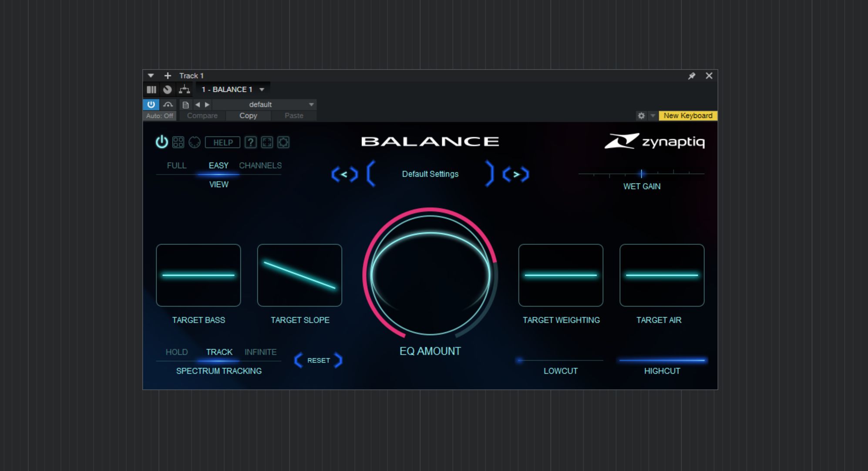Viewport: 868px width, 471px height.
Task: Switch to the CHANNELS view tab
Action: [x=260, y=165]
